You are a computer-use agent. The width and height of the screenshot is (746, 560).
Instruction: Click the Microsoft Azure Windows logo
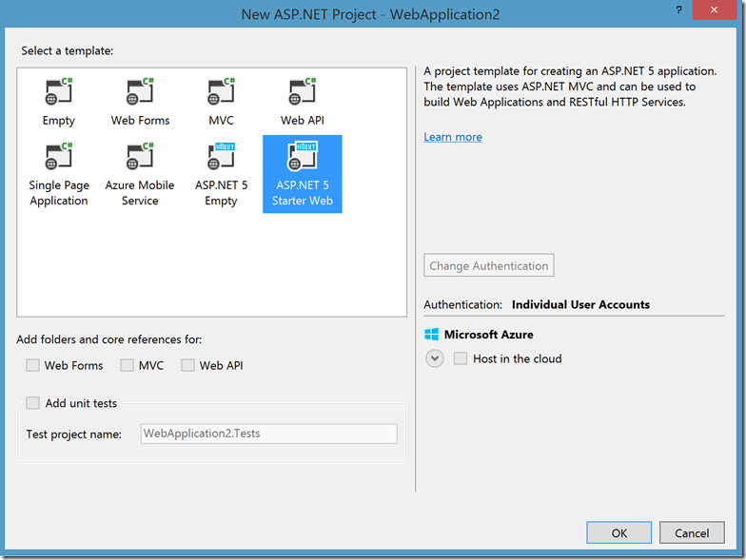(x=432, y=335)
